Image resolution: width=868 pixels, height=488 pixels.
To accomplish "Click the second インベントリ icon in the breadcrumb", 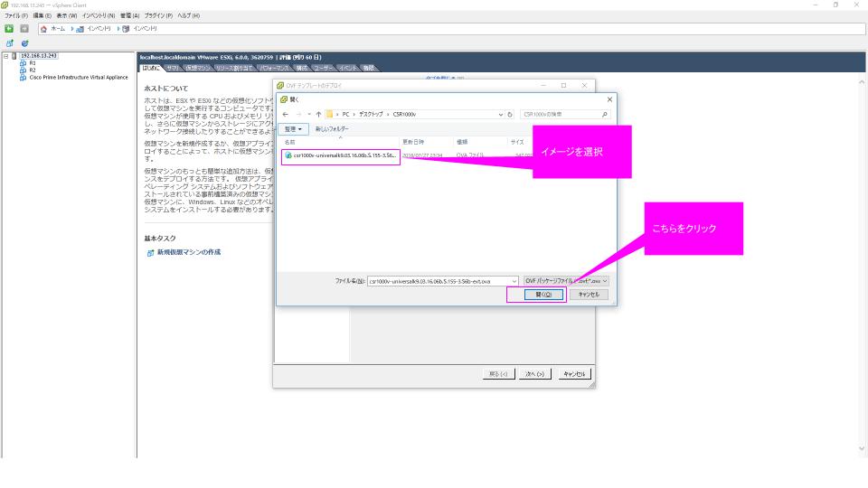I will click(x=127, y=29).
